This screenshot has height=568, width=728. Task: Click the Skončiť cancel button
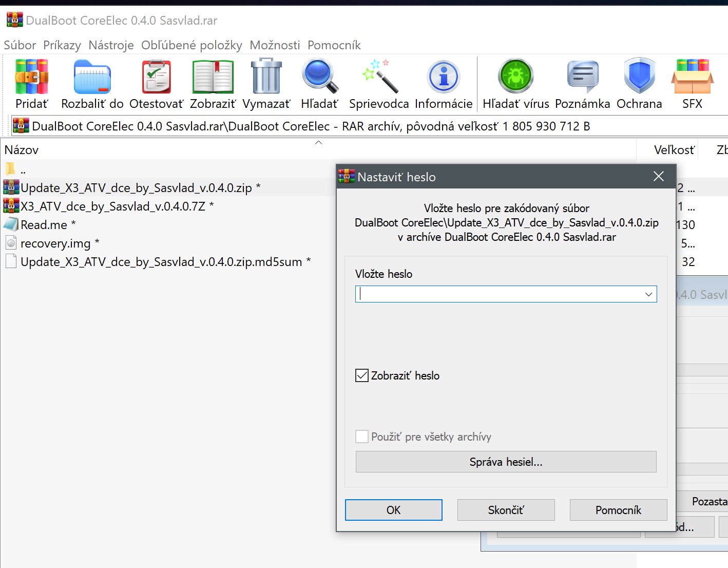point(506,510)
